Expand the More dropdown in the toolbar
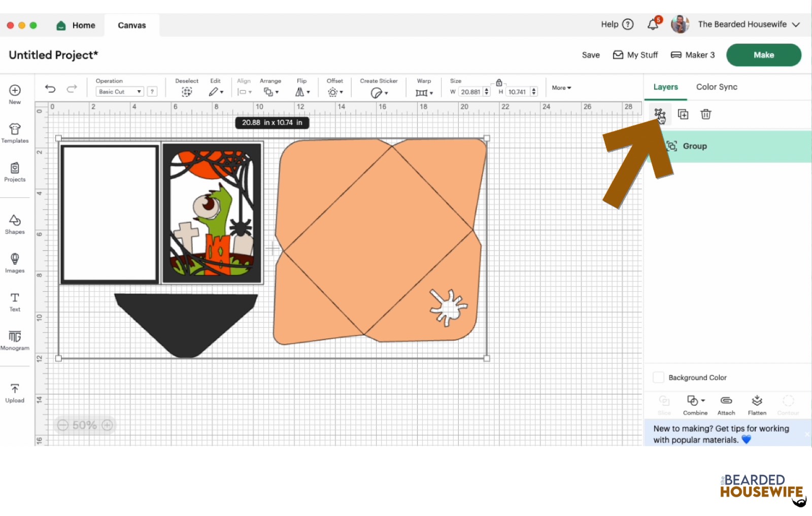Screen dimensions: 812x516 point(560,88)
